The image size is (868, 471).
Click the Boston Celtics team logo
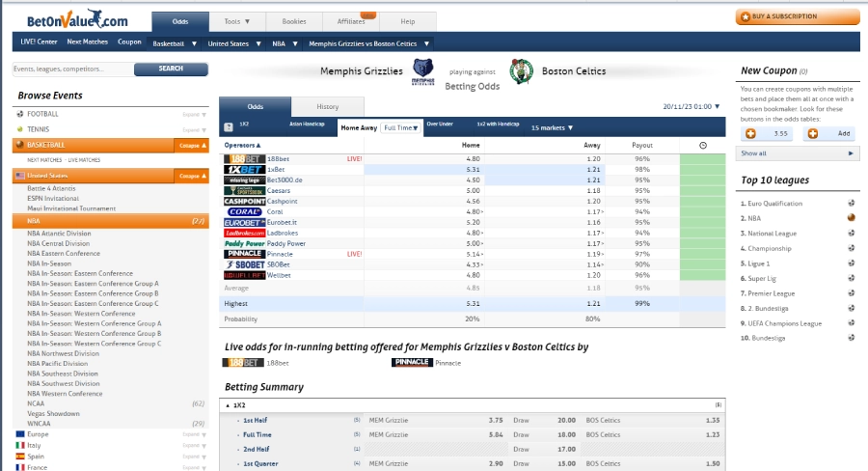[x=522, y=71]
